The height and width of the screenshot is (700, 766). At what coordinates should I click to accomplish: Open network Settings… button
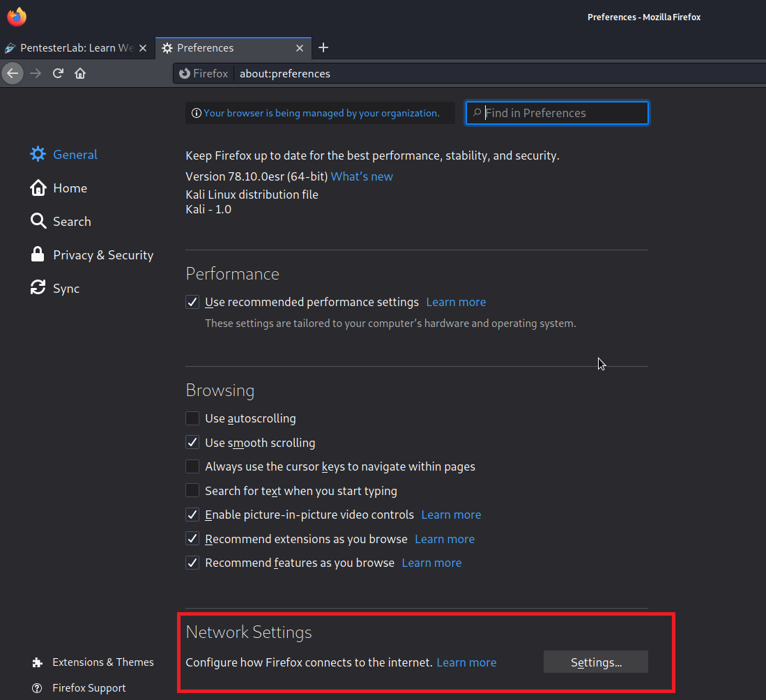[x=596, y=662]
